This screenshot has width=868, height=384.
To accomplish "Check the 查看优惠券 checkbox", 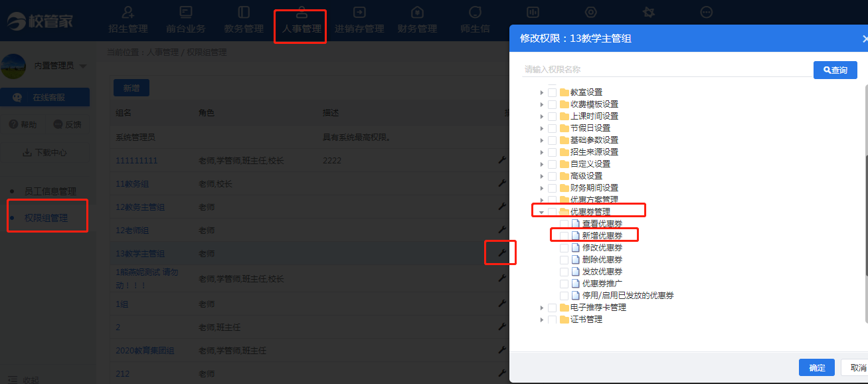I will tap(564, 224).
